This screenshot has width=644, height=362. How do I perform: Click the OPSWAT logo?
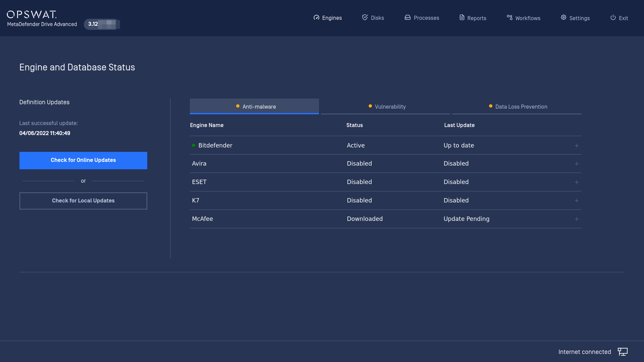click(32, 14)
